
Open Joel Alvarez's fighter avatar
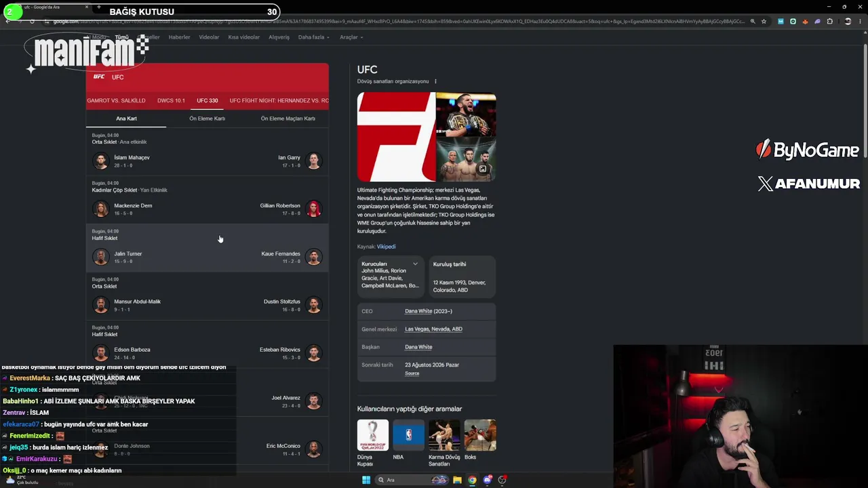pos(313,401)
